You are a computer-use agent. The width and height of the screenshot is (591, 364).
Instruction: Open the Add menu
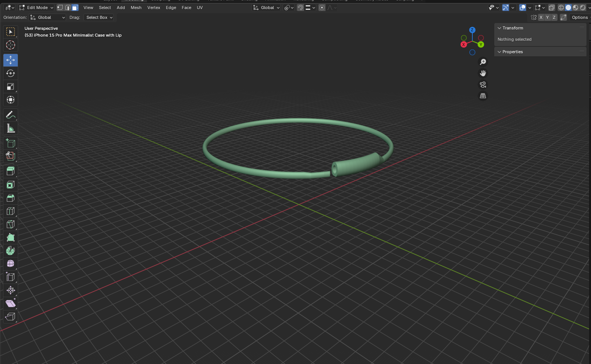(x=121, y=8)
